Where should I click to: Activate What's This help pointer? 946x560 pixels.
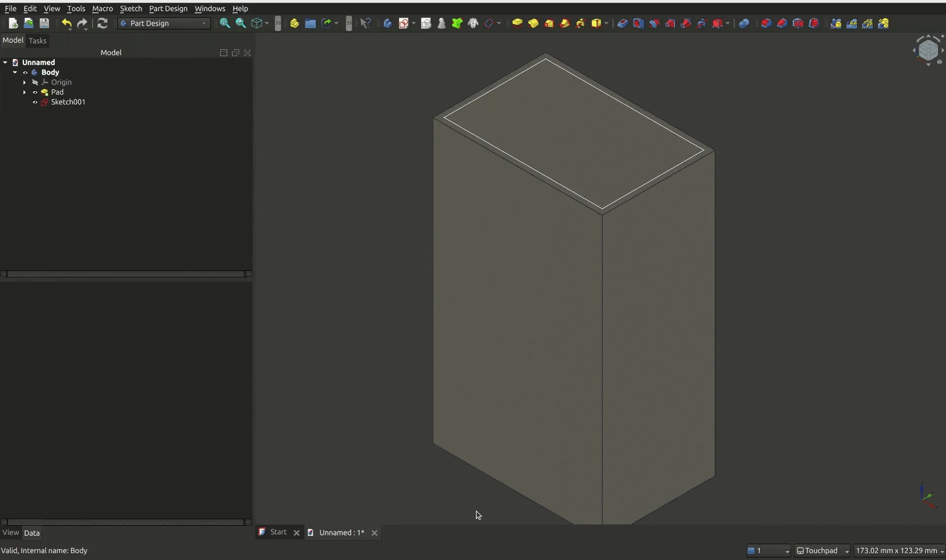point(365,23)
